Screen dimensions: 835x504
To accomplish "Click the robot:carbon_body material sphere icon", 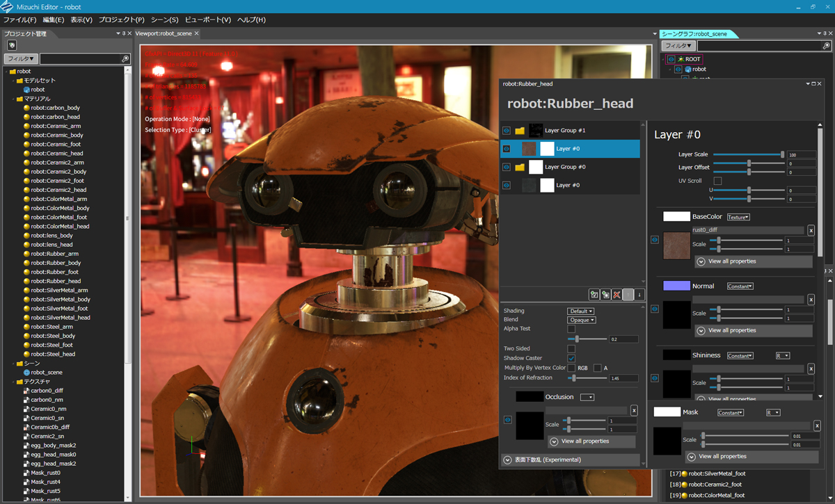I will click(x=26, y=108).
